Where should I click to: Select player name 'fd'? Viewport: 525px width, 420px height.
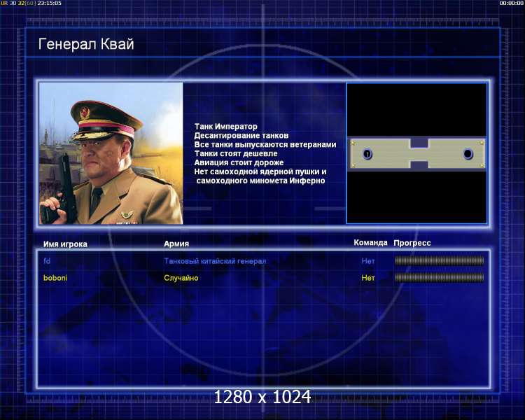(x=47, y=260)
